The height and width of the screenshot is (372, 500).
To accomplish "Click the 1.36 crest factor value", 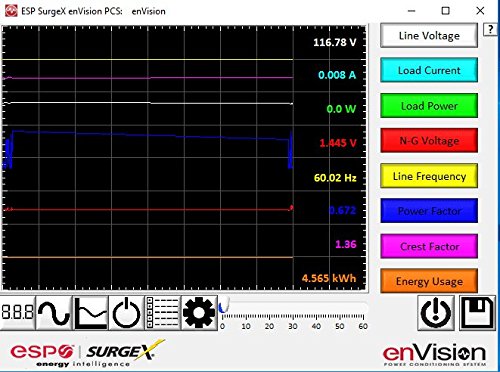I will 346,244.
